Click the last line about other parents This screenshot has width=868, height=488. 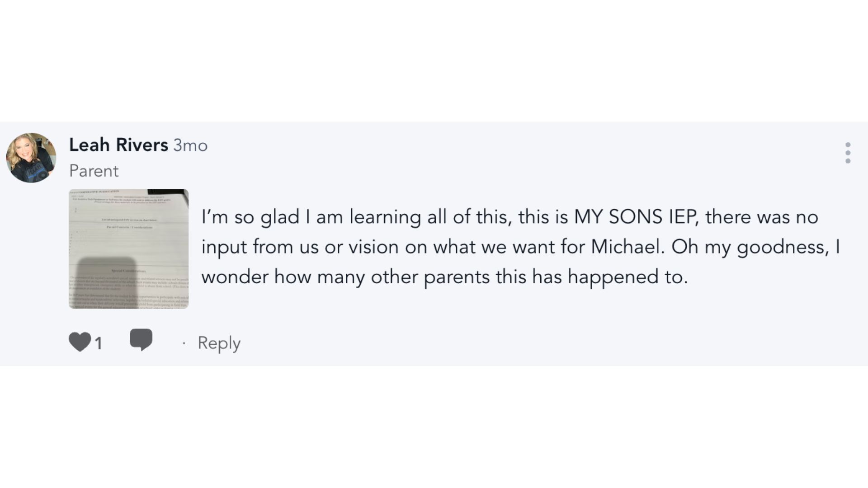pyautogui.click(x=444, y=277)
